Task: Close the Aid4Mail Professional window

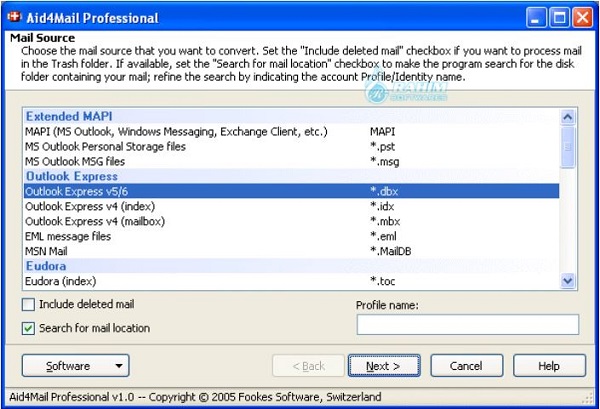Action: pos(582,18)
